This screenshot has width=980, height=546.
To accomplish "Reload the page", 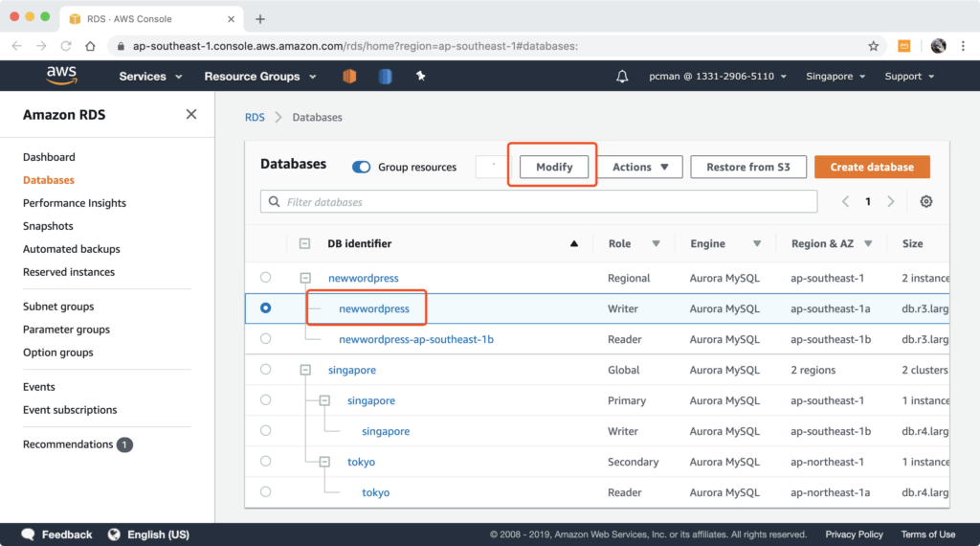I will tap(66, 46).
